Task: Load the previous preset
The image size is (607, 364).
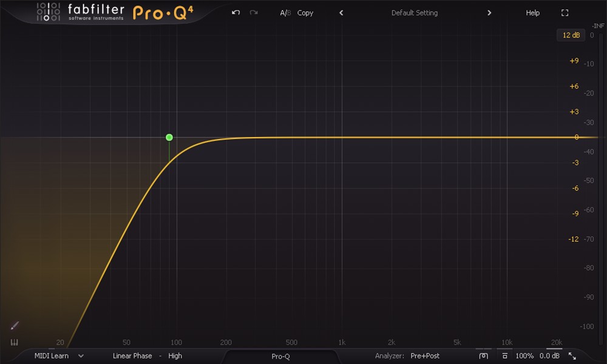Action: [x=341, y=13]
